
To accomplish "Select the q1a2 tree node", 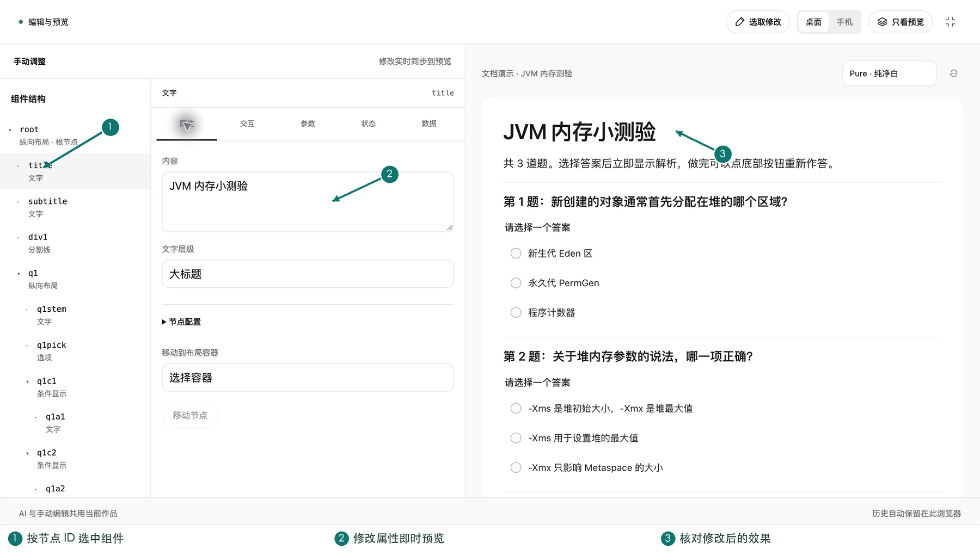I will pyautogui.click(x=75, y=489).
